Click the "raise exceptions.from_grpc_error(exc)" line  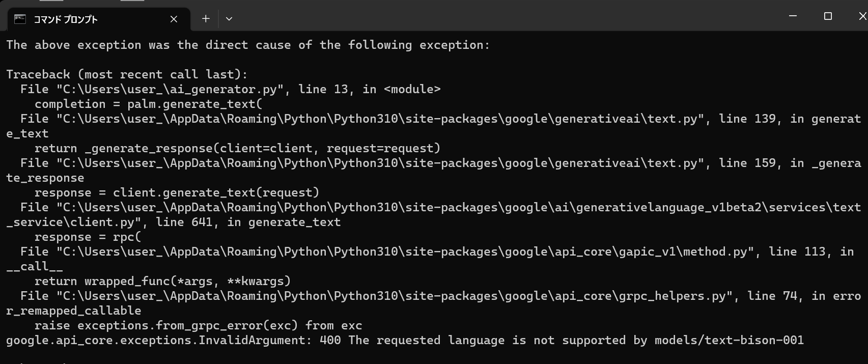pos(198,325)
